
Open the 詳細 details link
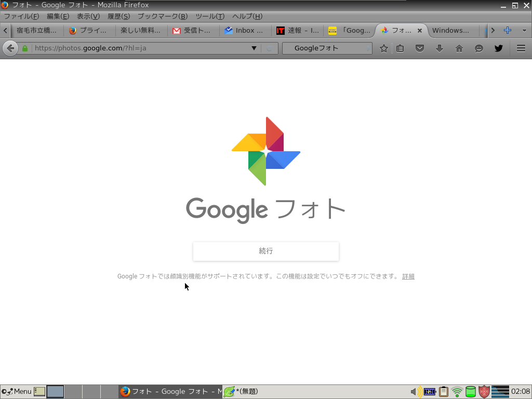pos(408,276)
